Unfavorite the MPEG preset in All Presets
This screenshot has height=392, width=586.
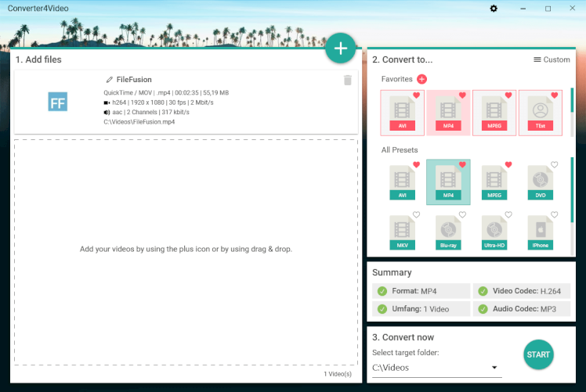point(508,165)
